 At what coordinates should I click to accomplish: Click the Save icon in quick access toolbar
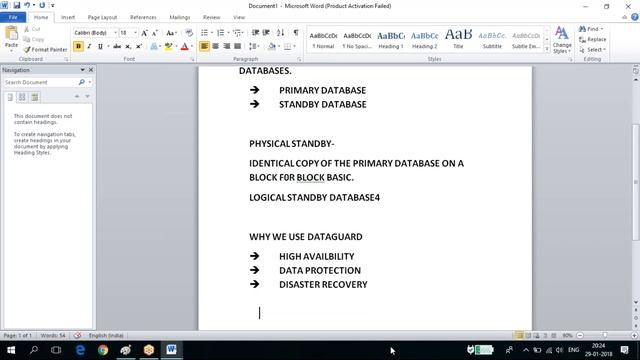point(17,5)
